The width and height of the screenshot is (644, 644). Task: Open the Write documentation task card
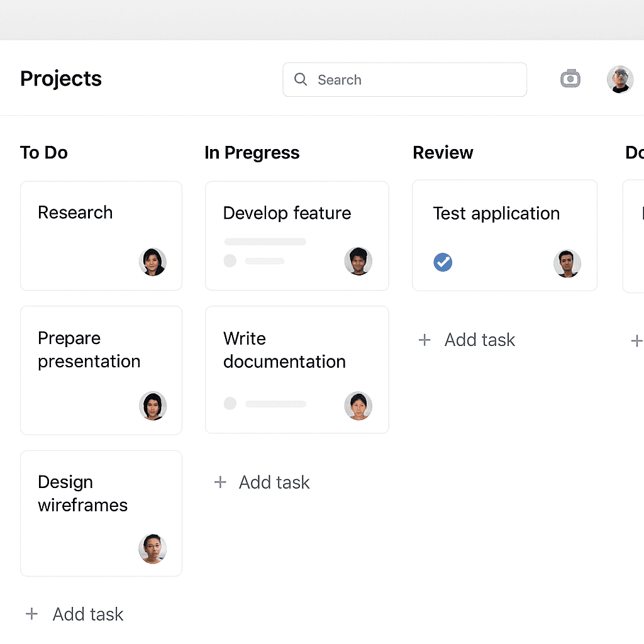pyautogui.click(x=297, y=370)
